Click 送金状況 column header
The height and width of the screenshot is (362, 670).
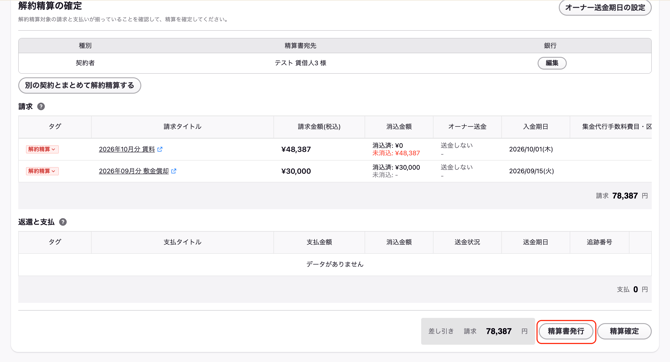point(467,242)
